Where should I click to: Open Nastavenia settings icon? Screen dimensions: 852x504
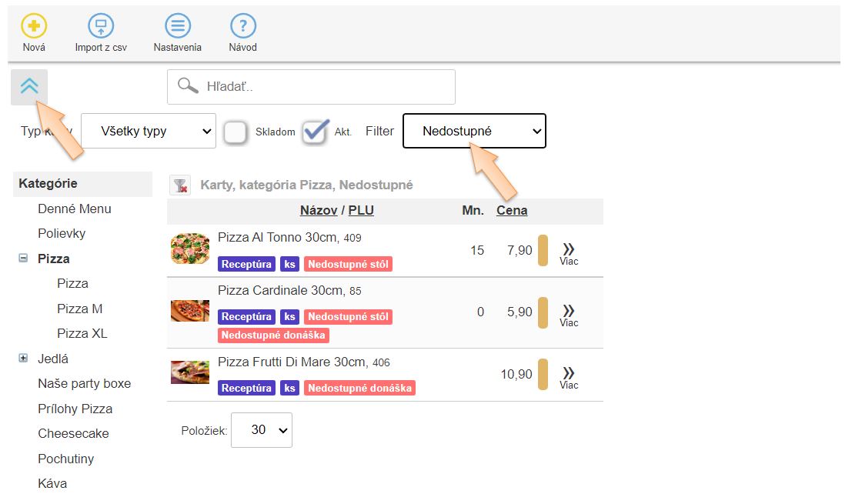point(177,27)
